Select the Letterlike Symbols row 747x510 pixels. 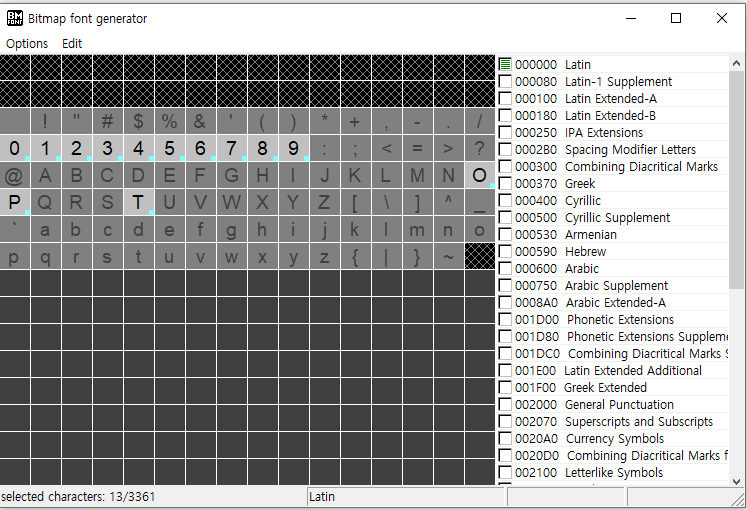coord(613,472)
